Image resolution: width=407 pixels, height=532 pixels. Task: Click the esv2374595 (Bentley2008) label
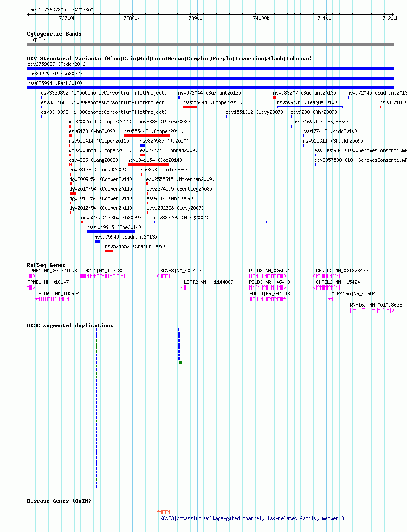pyautogui.click(x=179, y=189)
